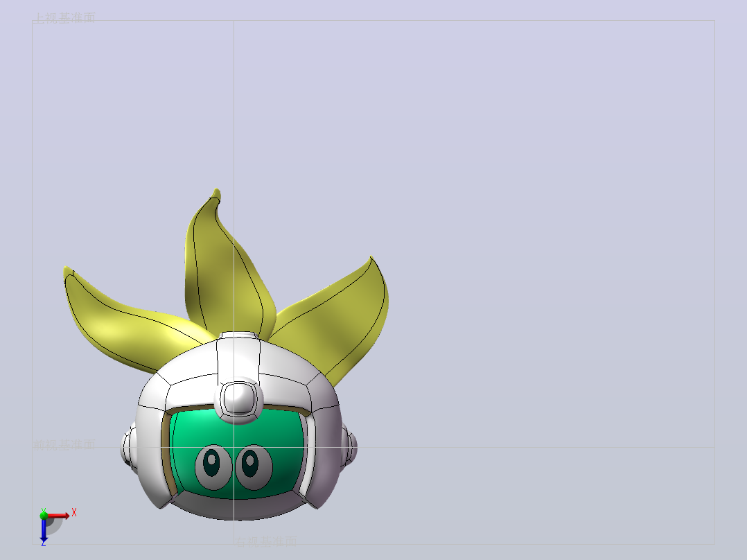
Task: Select the 右视基准面 plane label
Action: [x=266, y=541]
